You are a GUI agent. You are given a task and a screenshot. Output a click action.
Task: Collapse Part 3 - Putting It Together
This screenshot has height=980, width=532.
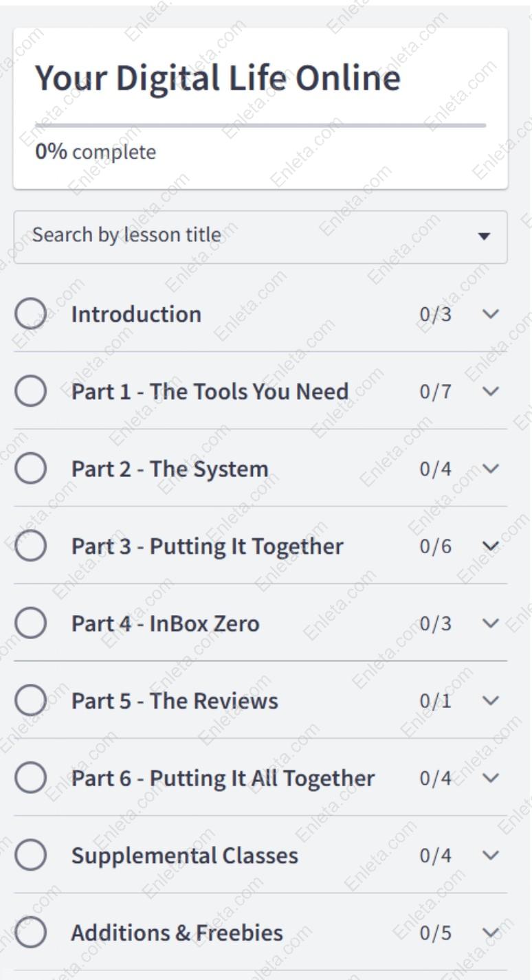[x=492, y=545]
